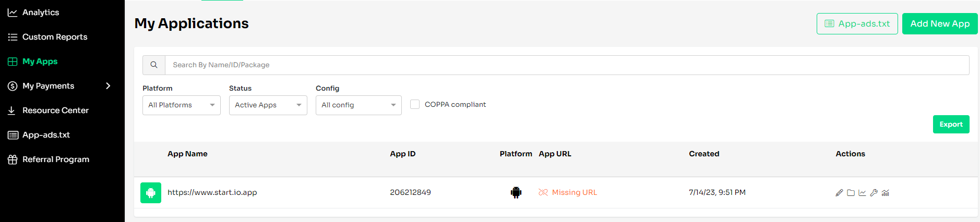Click the Status filter label
Viewport: 980px width, 222px height.
point(240,89)
